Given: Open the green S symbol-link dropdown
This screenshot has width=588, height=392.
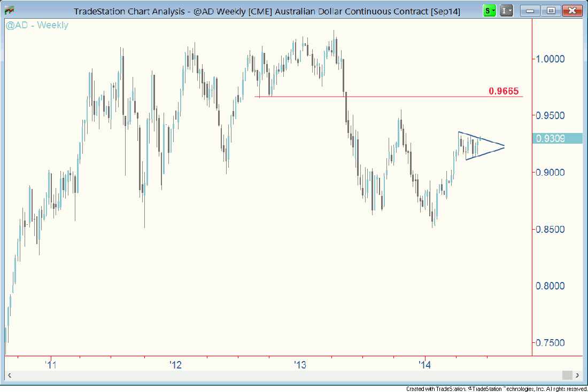Looking at the screenshot, I should pos(489,10).
